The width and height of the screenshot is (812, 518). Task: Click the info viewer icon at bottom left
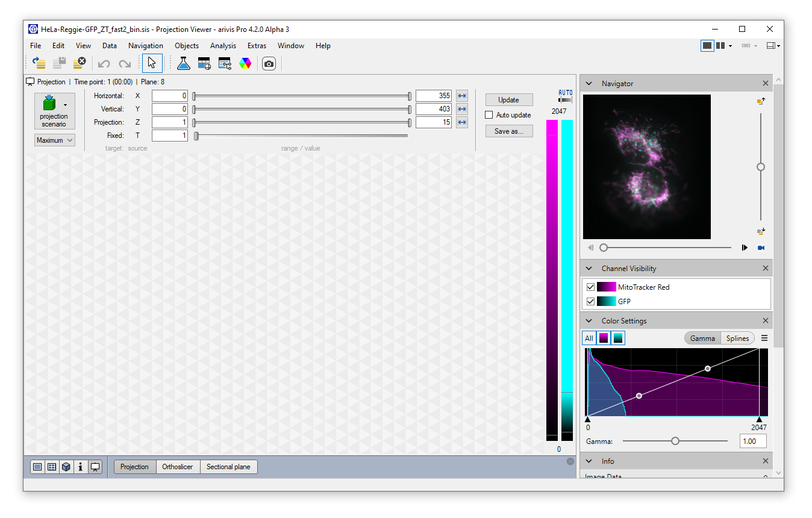tap(81, 467)
